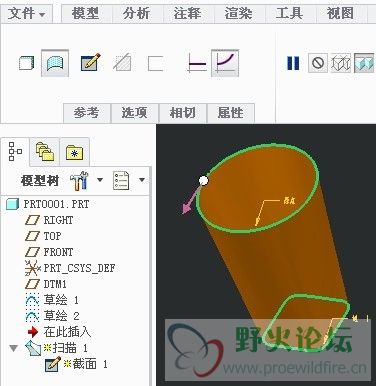
Task: Select 草绘 1 in model tree
Action: click(x=52, y=300)
